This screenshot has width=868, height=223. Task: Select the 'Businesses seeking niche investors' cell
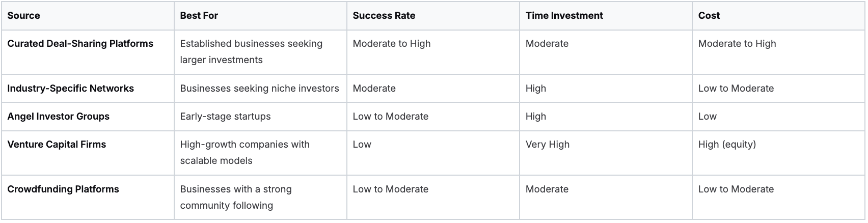tap(259, 89)
